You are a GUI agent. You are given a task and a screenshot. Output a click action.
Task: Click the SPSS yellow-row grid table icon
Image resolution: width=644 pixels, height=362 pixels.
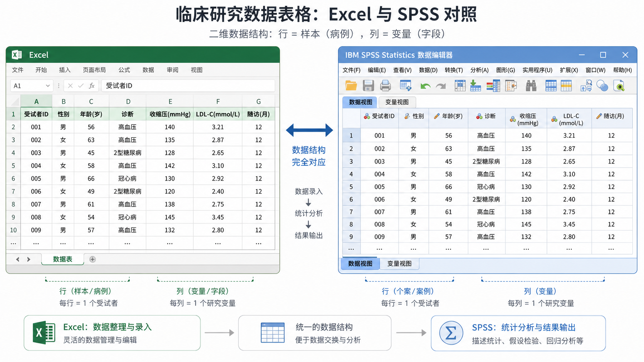coord(566,86)
